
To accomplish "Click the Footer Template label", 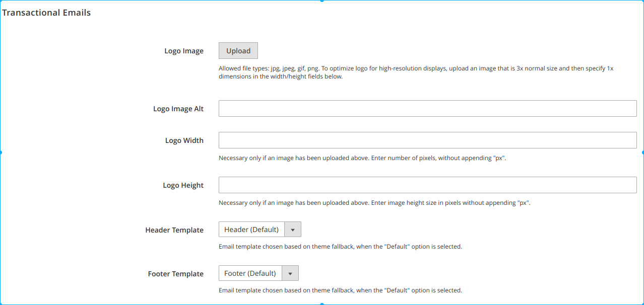I will coord(176,274).
